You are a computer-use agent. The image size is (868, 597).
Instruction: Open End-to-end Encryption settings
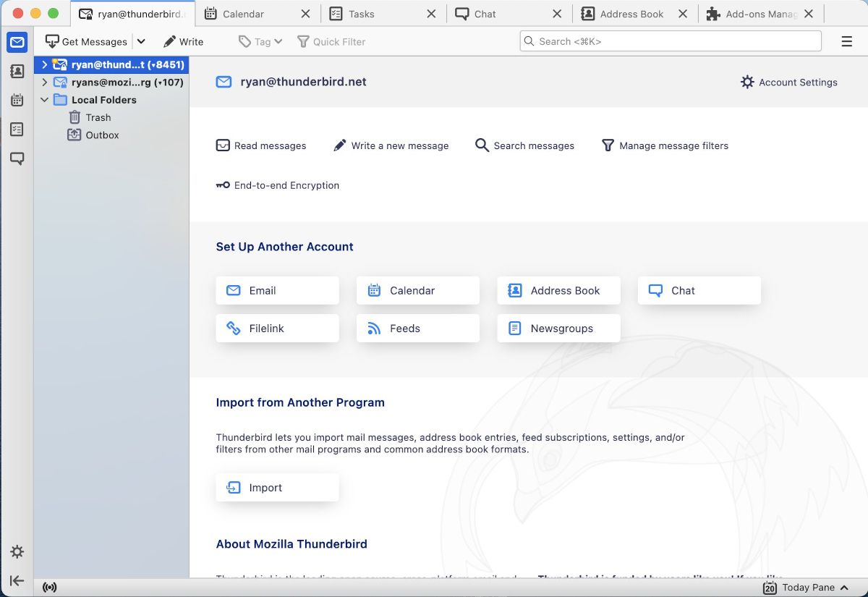(278, 185)
